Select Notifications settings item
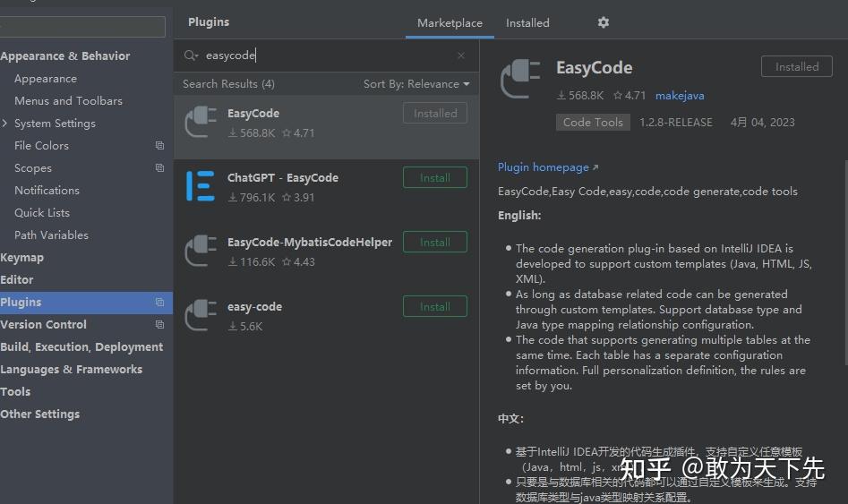The height and width of the screenshot is (504, 848). [x=47, y=191]
